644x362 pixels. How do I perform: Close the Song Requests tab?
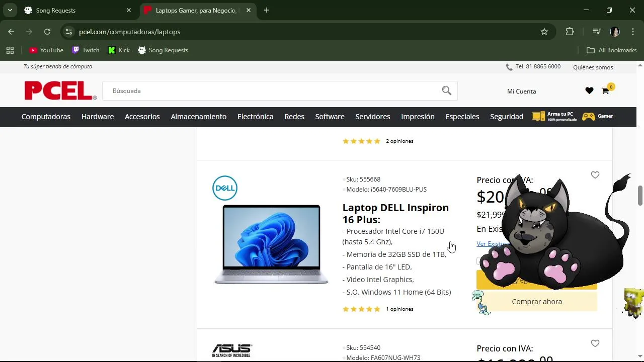(129, 10)
